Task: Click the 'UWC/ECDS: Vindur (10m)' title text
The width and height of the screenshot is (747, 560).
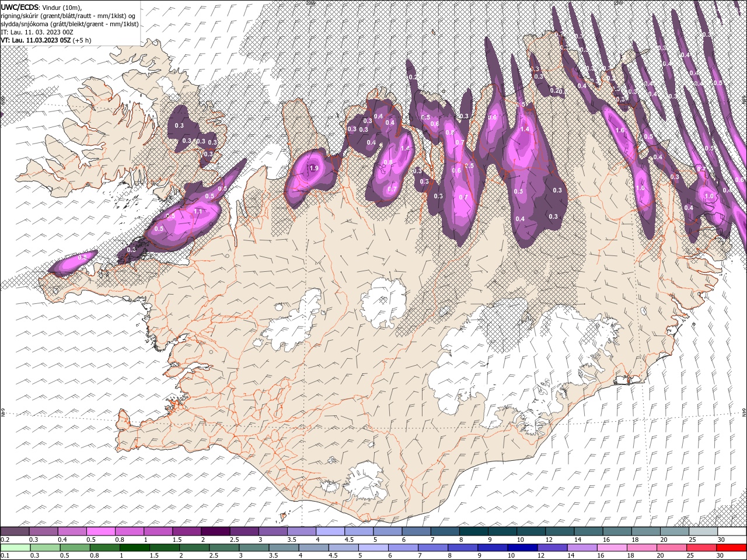Action: 41,7
